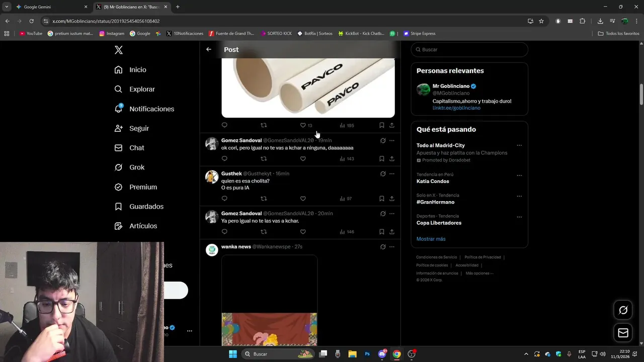Like Gomez Sandoval's 'Ya pero igual' reply

coord(303,232)
